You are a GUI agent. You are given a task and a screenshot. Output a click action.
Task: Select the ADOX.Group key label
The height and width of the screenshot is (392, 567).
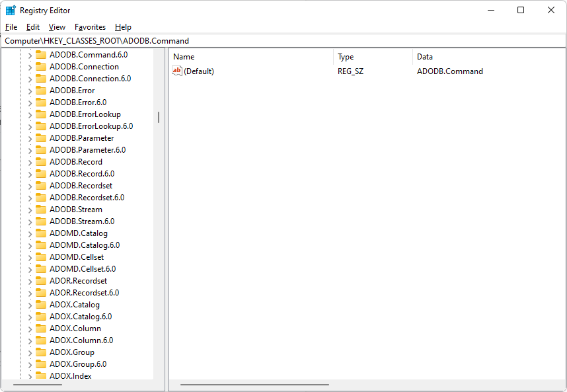pos(72,352)
